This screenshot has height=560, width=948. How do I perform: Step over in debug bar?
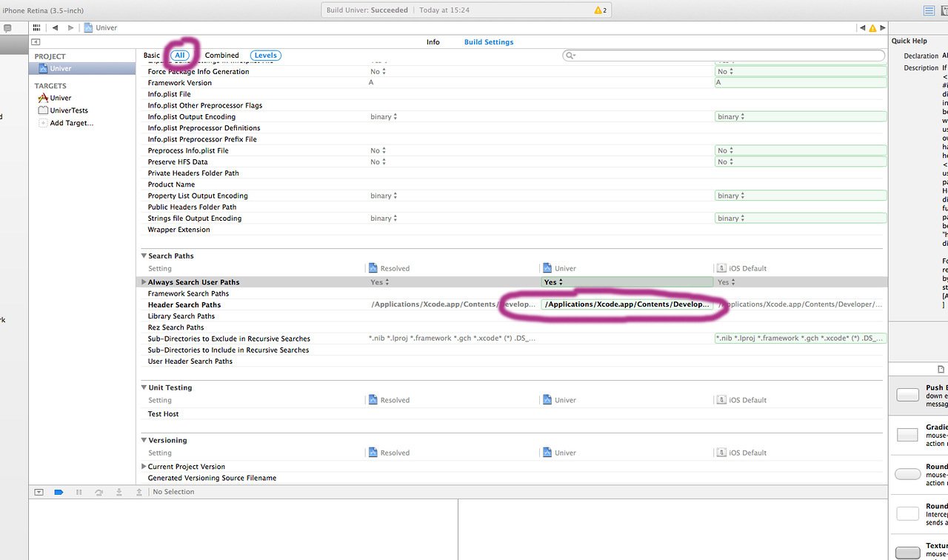(99, 492)
